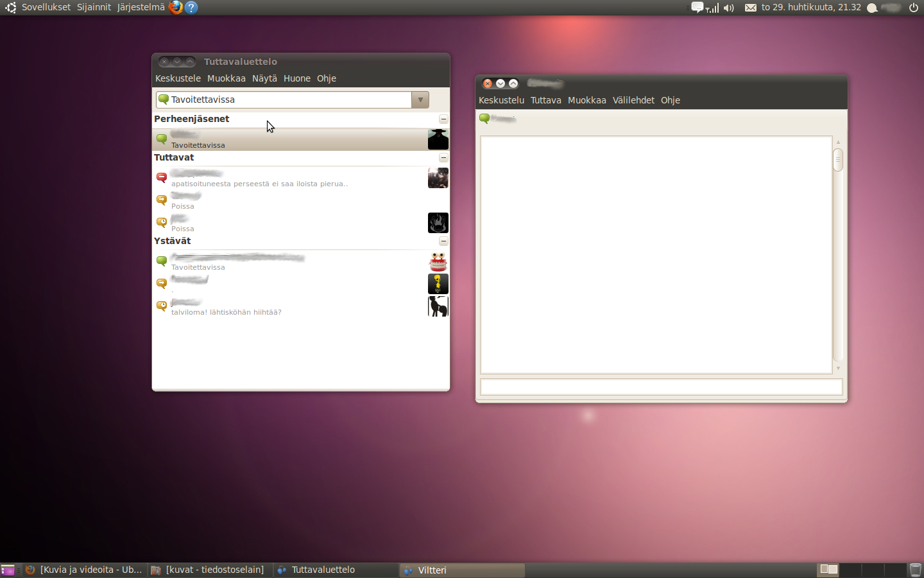Viewport: 924px width, 578px height.
Task: Click the chat window vertical scrollbar handle
Action: (837, 160)
